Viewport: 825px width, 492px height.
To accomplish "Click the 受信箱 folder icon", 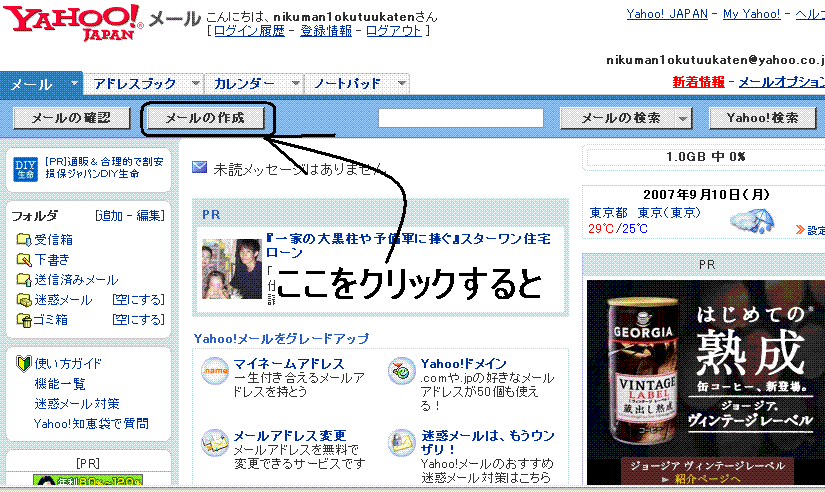I will point(24,239).
